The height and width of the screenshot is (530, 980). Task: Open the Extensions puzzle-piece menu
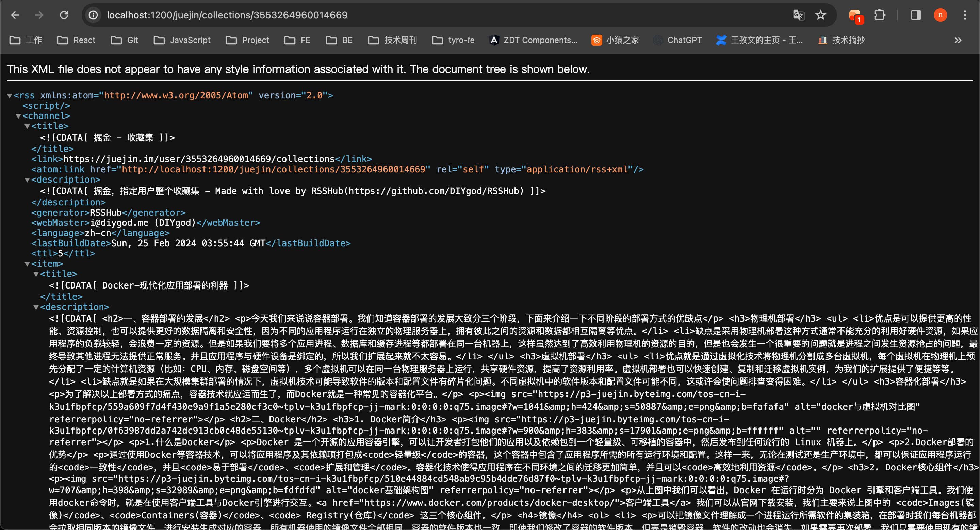click(880, 15)
